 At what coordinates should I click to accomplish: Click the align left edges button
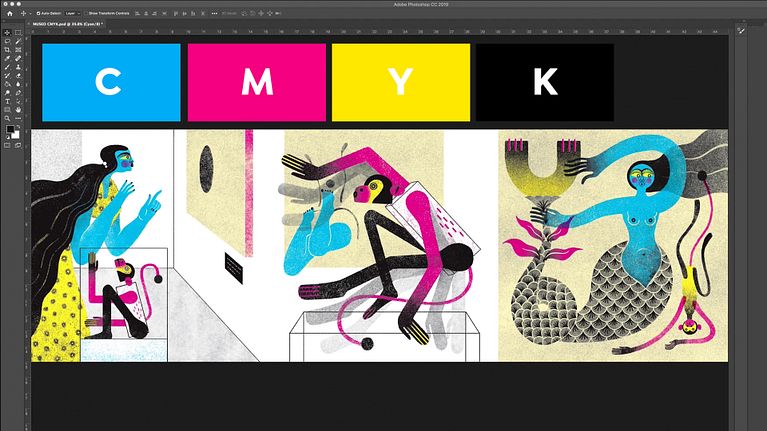[137, 13]
